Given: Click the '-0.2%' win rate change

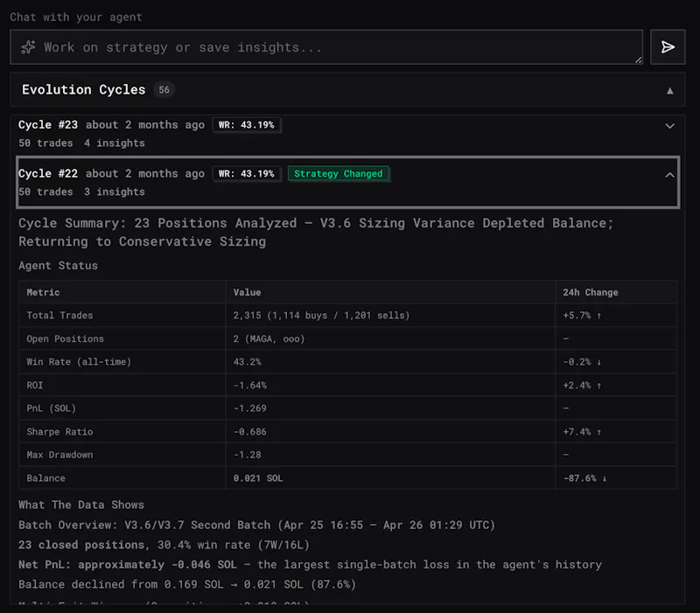Looking at the screenshot, I should point(582,362).
